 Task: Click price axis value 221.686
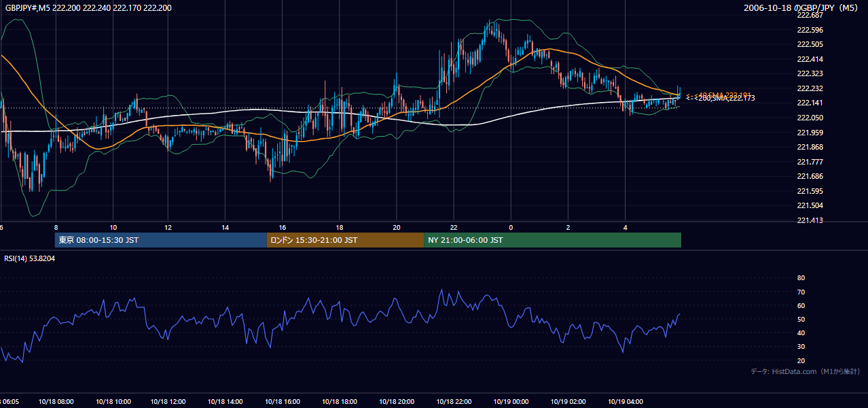(x=810, y=176)
